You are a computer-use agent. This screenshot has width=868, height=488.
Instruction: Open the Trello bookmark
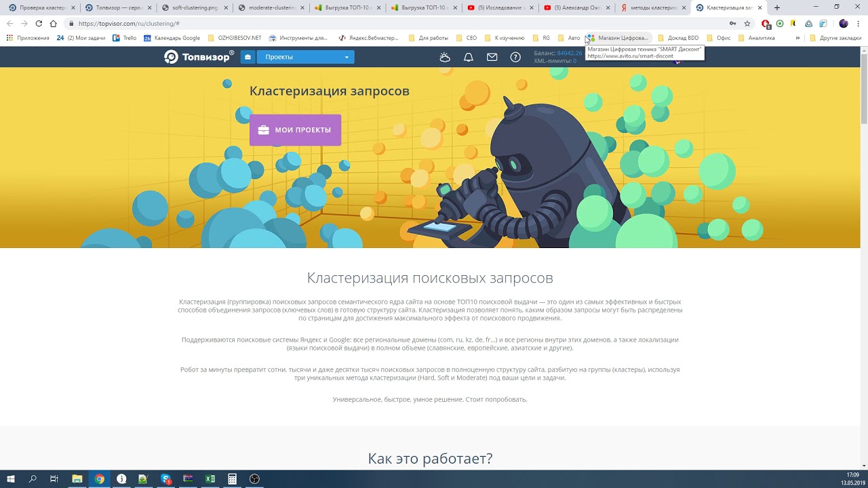124,38
